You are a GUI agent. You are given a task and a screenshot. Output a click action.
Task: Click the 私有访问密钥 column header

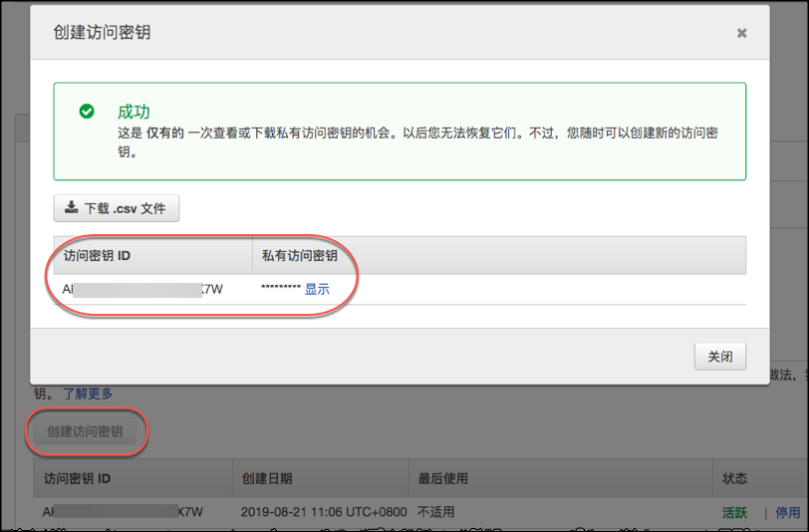click(299, 255)
